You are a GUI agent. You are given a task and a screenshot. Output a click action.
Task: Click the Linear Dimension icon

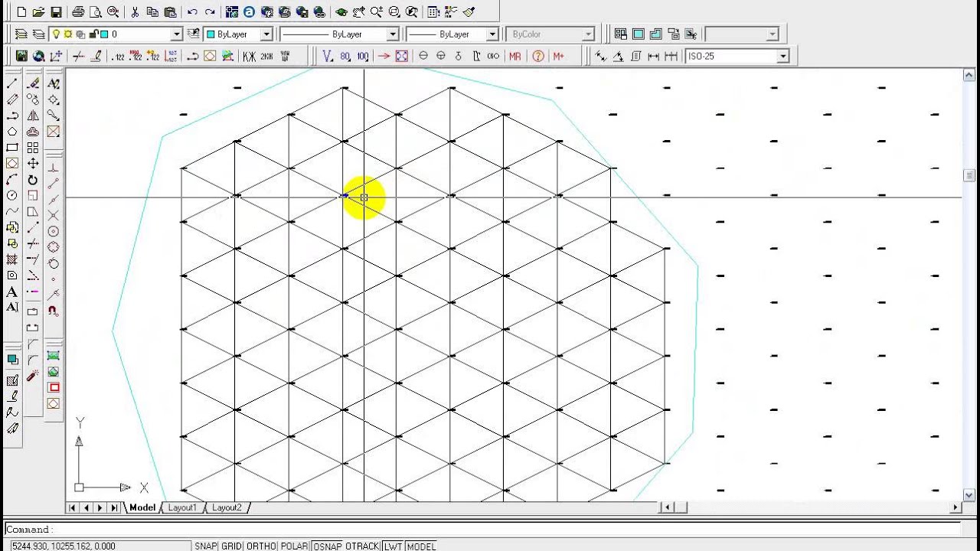[x=653, y=56]
